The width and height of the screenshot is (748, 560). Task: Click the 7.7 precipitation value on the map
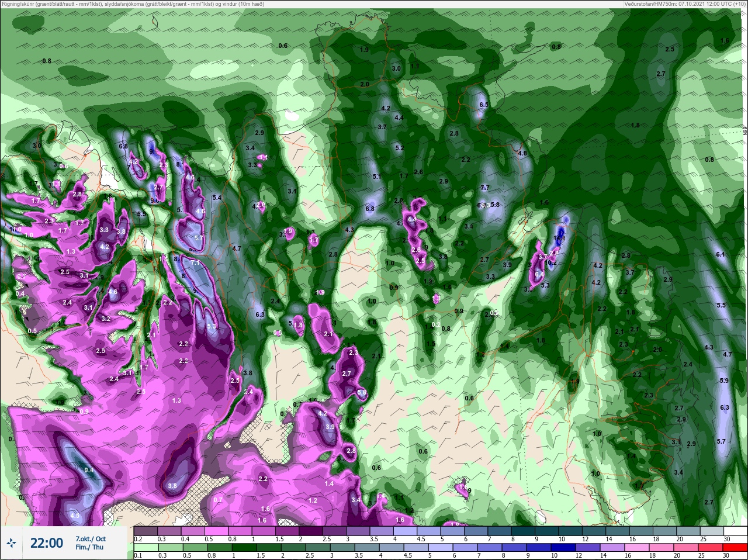(x=484, y=188)
